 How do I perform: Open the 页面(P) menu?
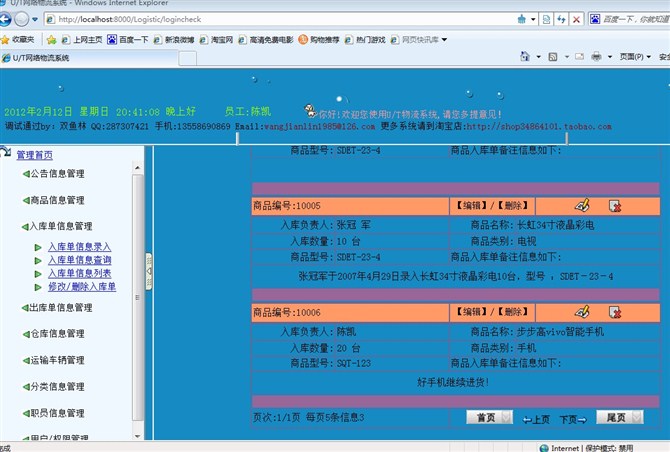(635, 57)
